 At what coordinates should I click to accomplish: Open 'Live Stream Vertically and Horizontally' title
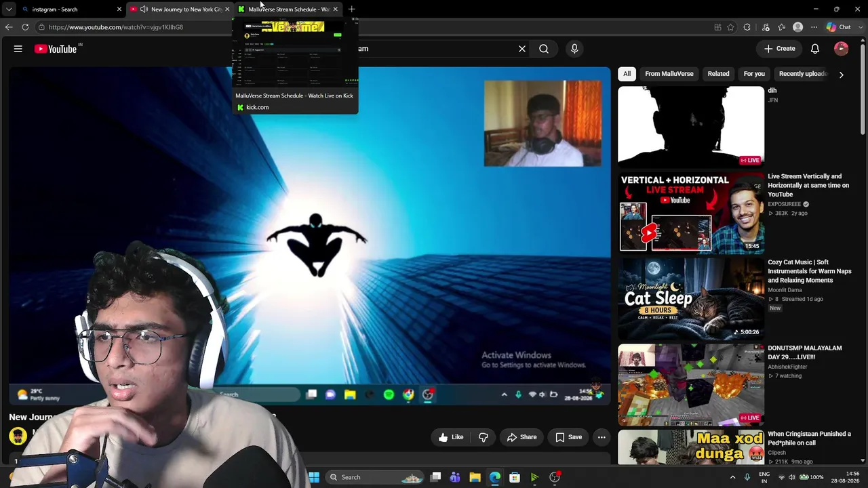[808, 185]
